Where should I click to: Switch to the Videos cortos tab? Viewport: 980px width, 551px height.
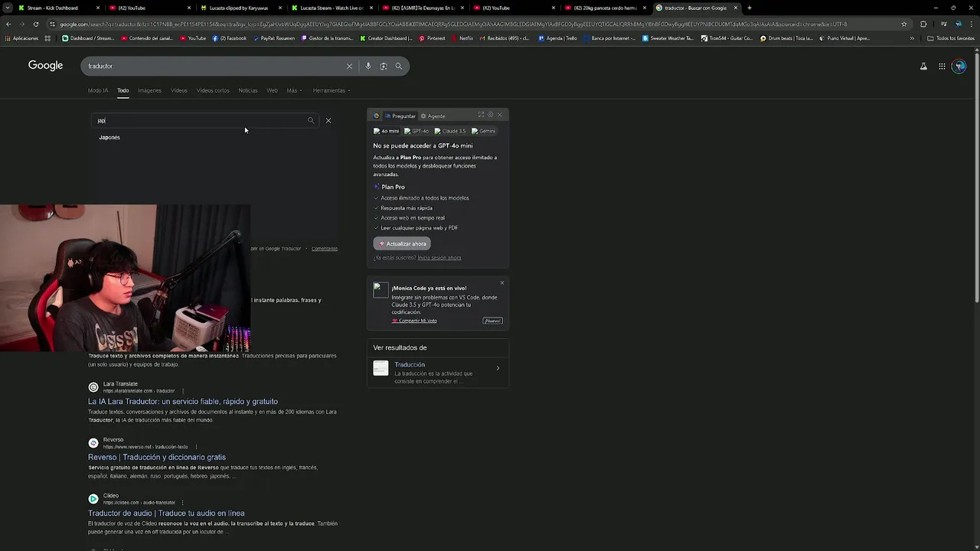click(213, 90)
